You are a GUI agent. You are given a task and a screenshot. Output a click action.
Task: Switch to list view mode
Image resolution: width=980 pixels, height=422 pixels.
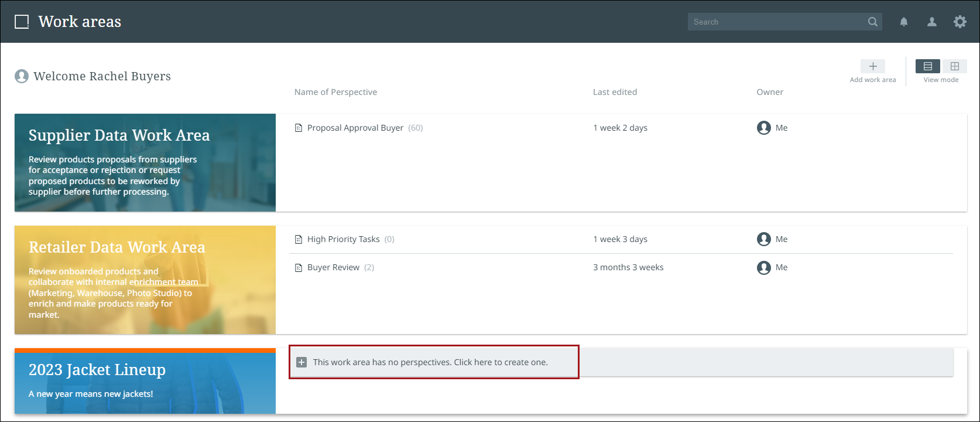928,66
